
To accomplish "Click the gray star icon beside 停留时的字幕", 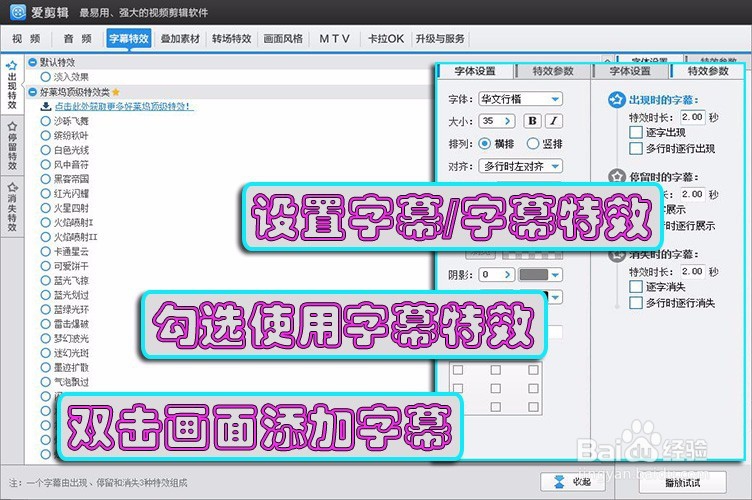I will (x=617, y=177).
